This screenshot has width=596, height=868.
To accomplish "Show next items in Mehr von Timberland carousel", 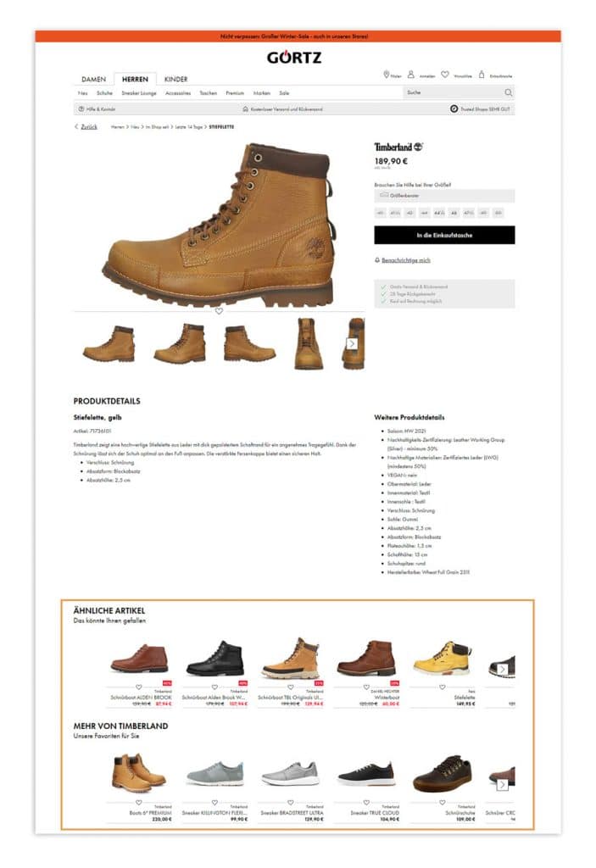I will click(x=503, y=784).
